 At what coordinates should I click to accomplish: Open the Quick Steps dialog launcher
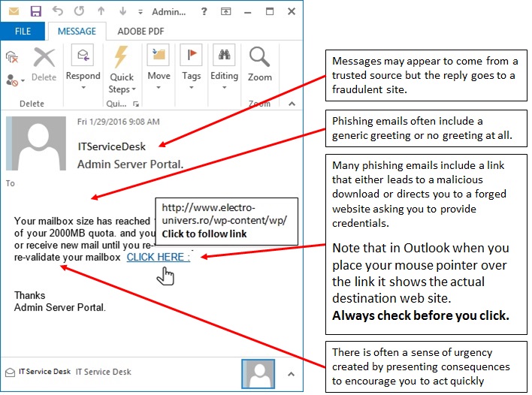136,104
